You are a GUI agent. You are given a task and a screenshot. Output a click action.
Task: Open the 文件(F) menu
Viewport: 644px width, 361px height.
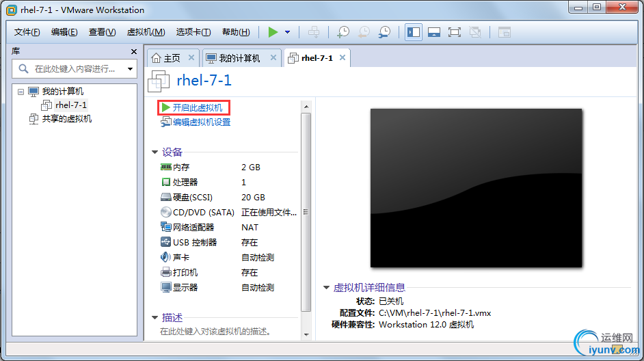coord(27,32)
